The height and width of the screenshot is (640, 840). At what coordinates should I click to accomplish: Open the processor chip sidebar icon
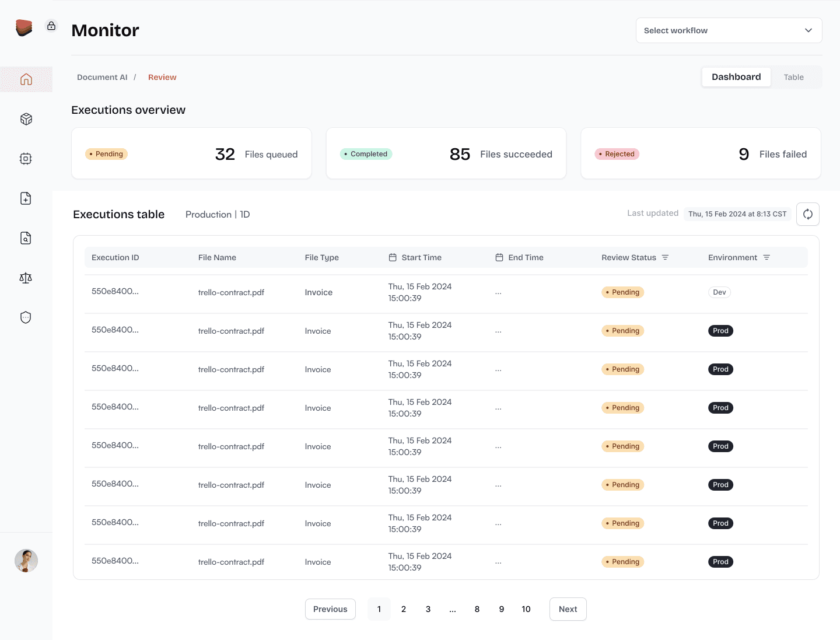coord(26,159)
